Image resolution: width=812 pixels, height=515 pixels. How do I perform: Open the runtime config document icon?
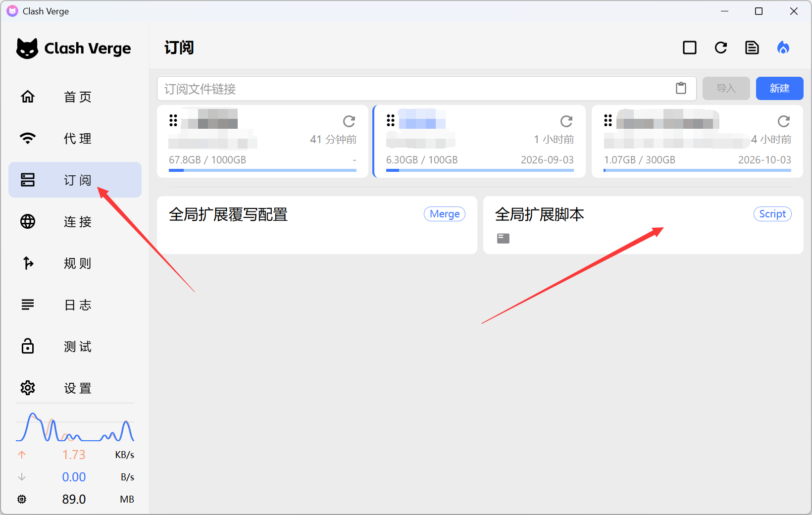(x=752, y=48)
